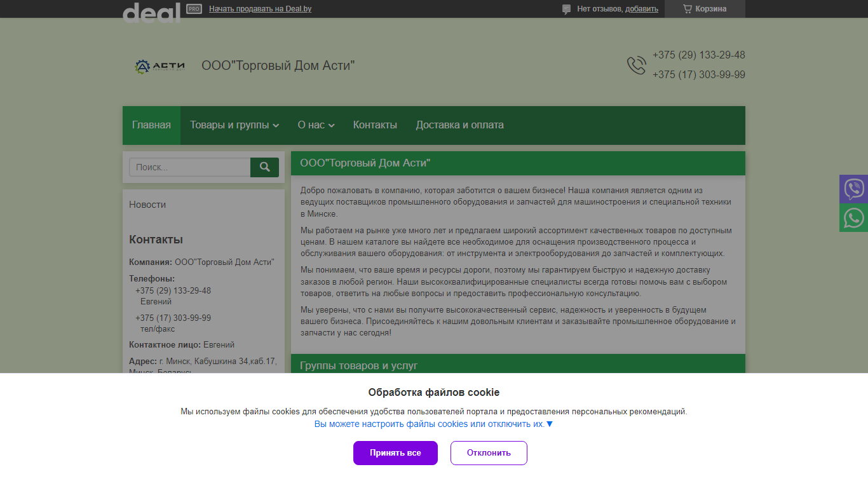
Task: Expand the О нас menu
Action: (316, 125)
